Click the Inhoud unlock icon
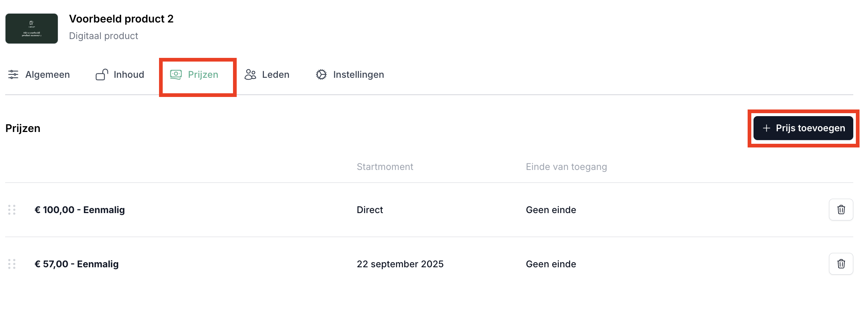868x334 pixels. (102, 74)
